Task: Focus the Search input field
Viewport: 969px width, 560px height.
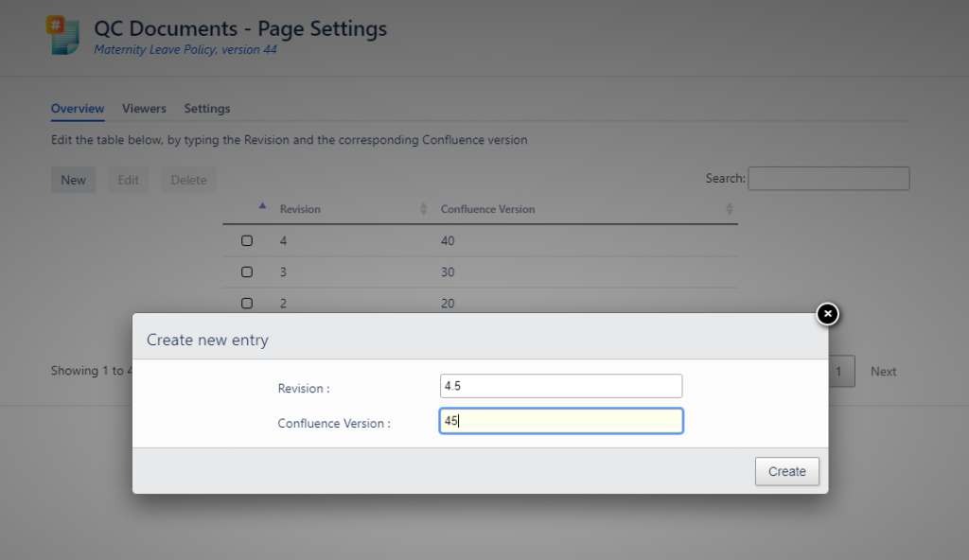Action: coord(828,179)
